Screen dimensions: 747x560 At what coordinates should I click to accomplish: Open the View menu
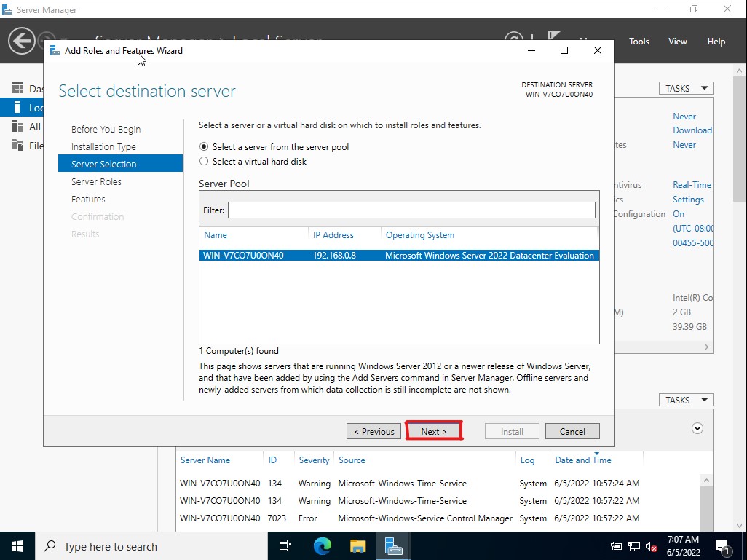[677, 42]
